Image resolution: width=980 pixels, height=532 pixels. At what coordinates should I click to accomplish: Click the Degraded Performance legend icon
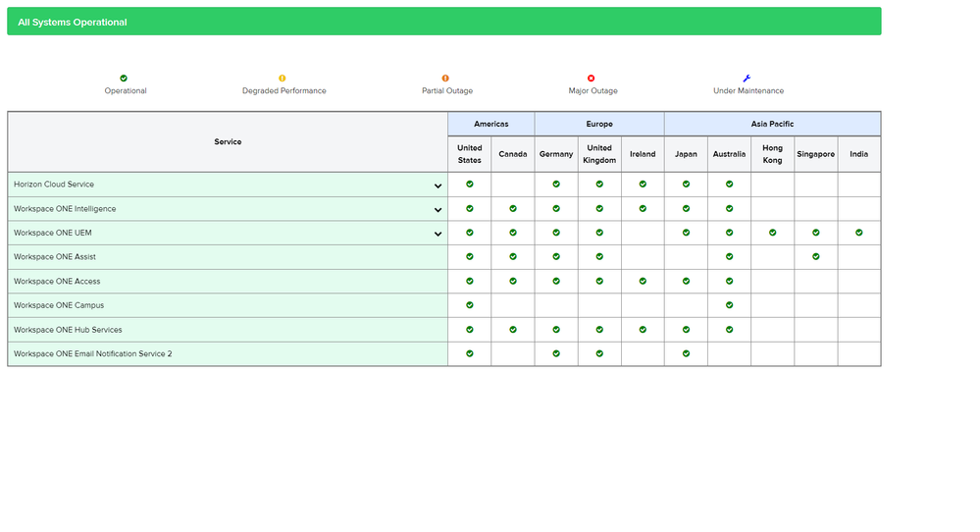pyautogui.click(x=282, y=79)
